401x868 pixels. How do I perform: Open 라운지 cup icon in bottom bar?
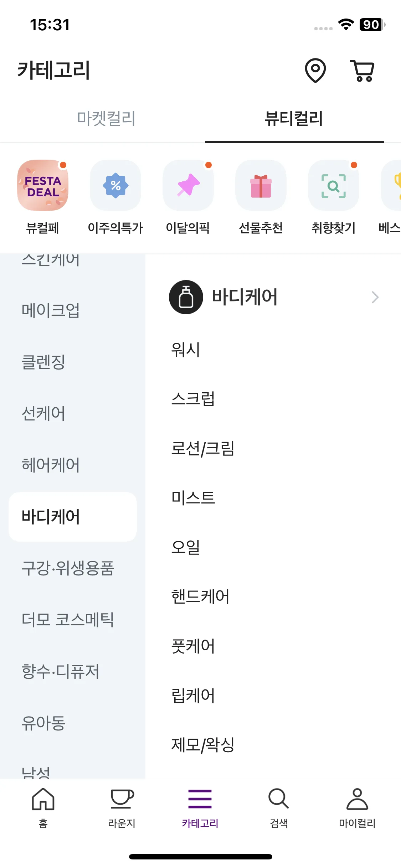pos(122,799)
